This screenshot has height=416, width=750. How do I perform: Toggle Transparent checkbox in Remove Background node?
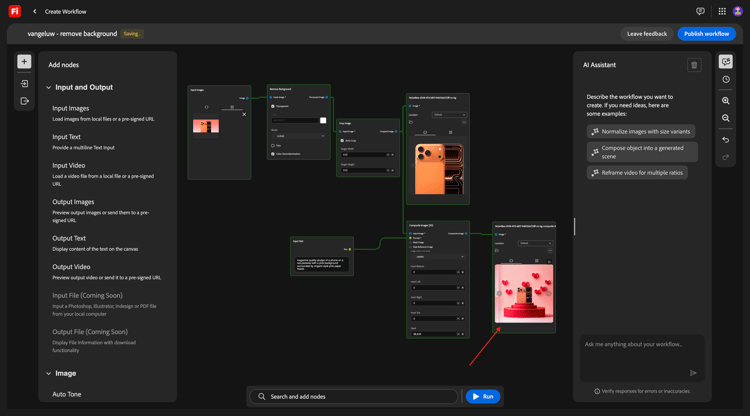273,106
